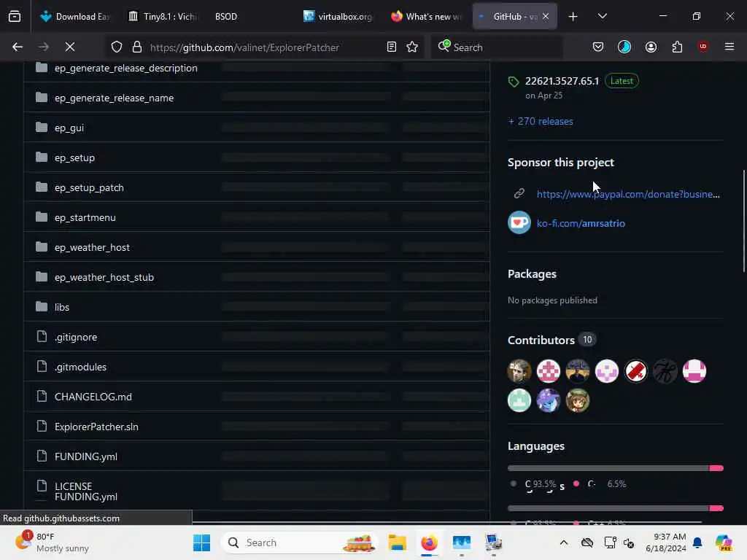Open green identicon contributor avatar
The height and width of the screenshot is (560, 747).
(519, 400)
